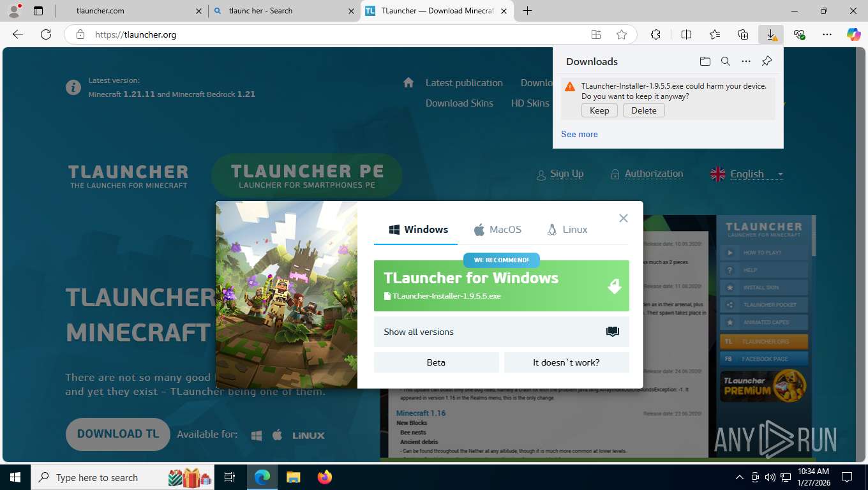Click the info icon beside Latest version
The image size is (868, 490).
(x=73, y=87)
